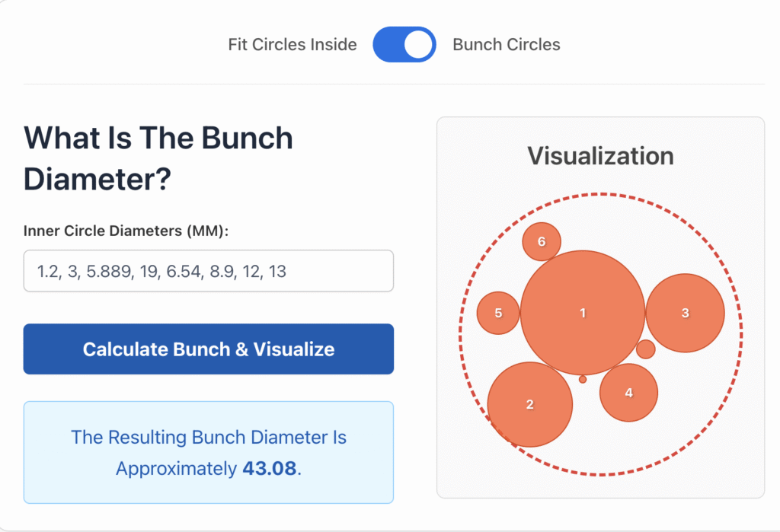Click the "Inner Circle Diameters (MM)" label
The height and width of the screenshot is (532, 780).
tap(126, 231)
